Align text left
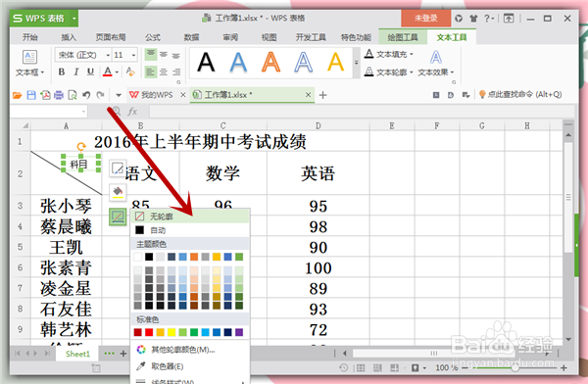 pyautogui.click(x=151, y=72)
